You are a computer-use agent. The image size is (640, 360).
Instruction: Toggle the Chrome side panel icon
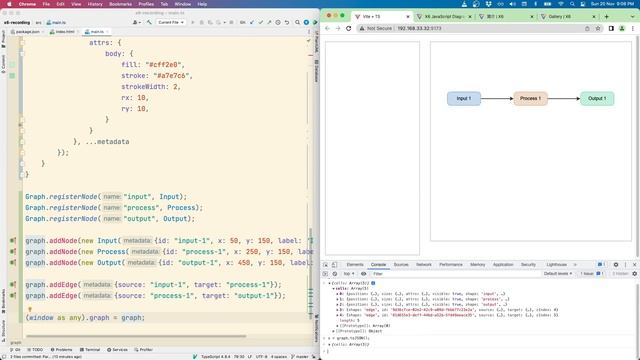click(611, 29)
